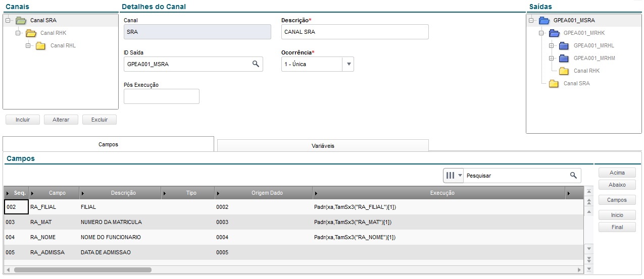Click the Canal RHL folder icon
The width and height of the screenshot is (644, 279).
pyautogui.click(x=41, y=46)
